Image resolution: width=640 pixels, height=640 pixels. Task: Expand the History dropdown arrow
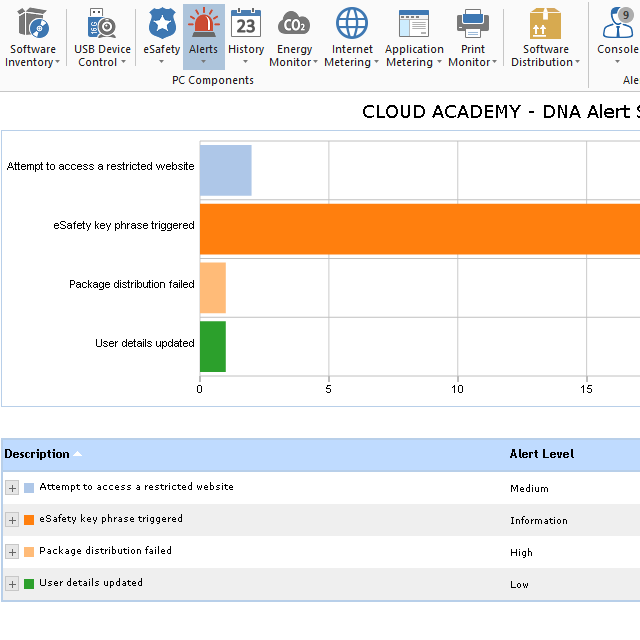246,62
